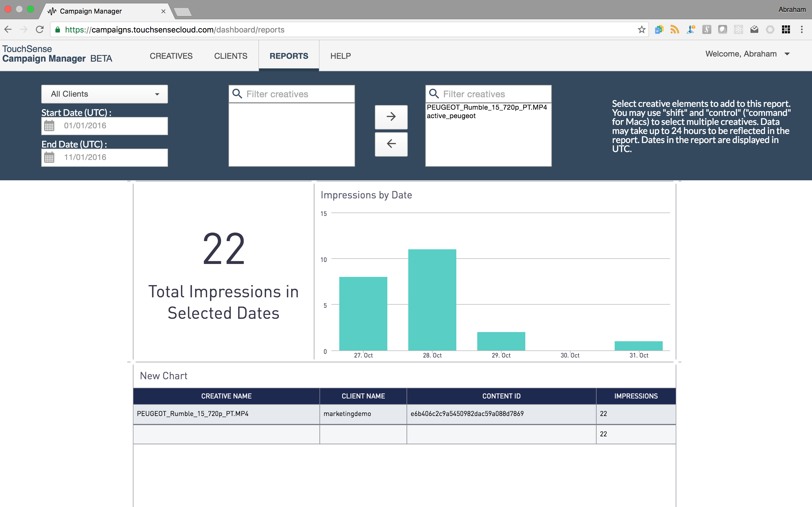Viewport: 812px width, 507px height.
Task: Sort table by IMPRESSIONS column header
Action: (x=636, y=396)
